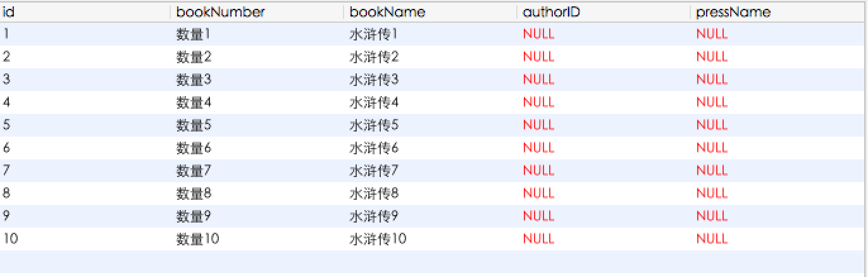Select authorID NULL in 水浒传4 row

click(604, 102)
